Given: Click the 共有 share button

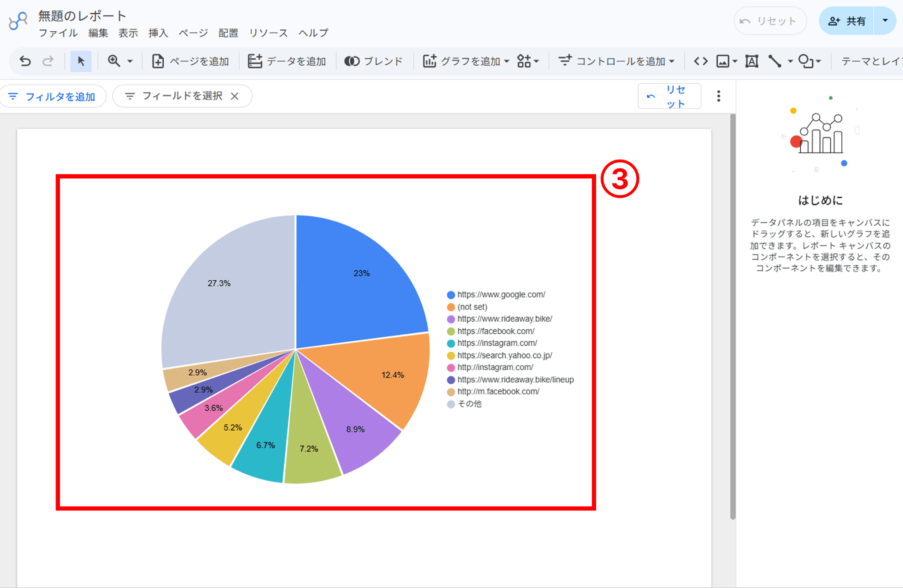Looking at the screenshot, I should tap(846, 21).
